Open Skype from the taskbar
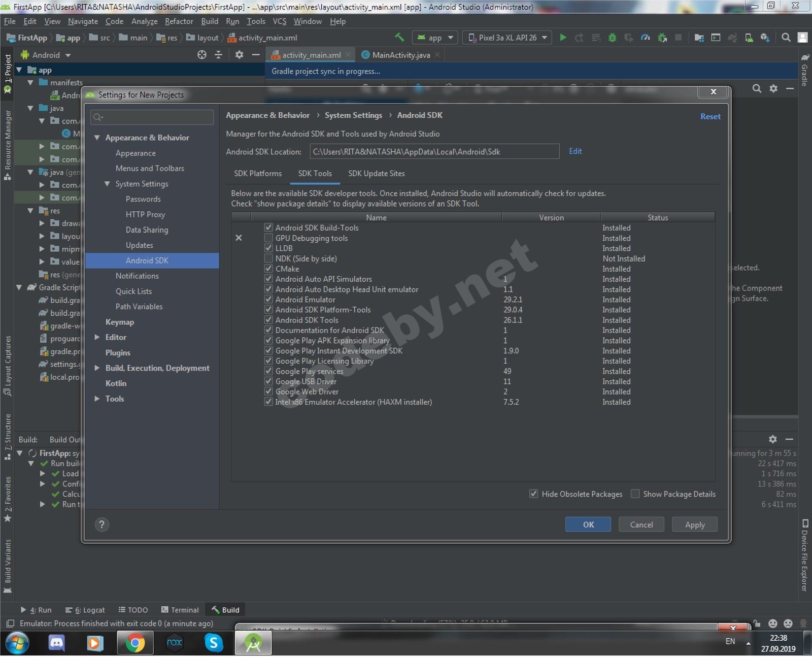The image size is (812, 657). [214, 643]
